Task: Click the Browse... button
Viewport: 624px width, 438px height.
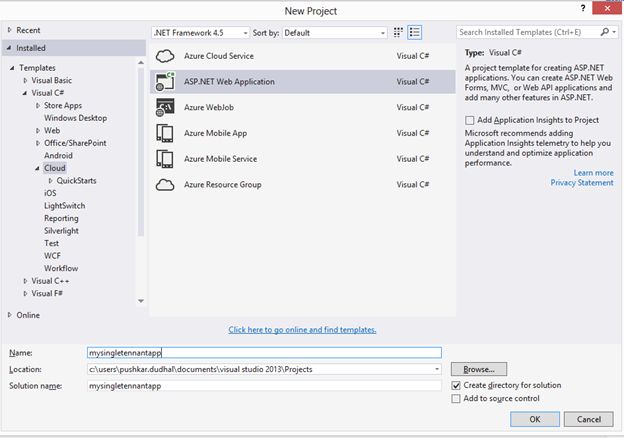Action: coord(479,369)
